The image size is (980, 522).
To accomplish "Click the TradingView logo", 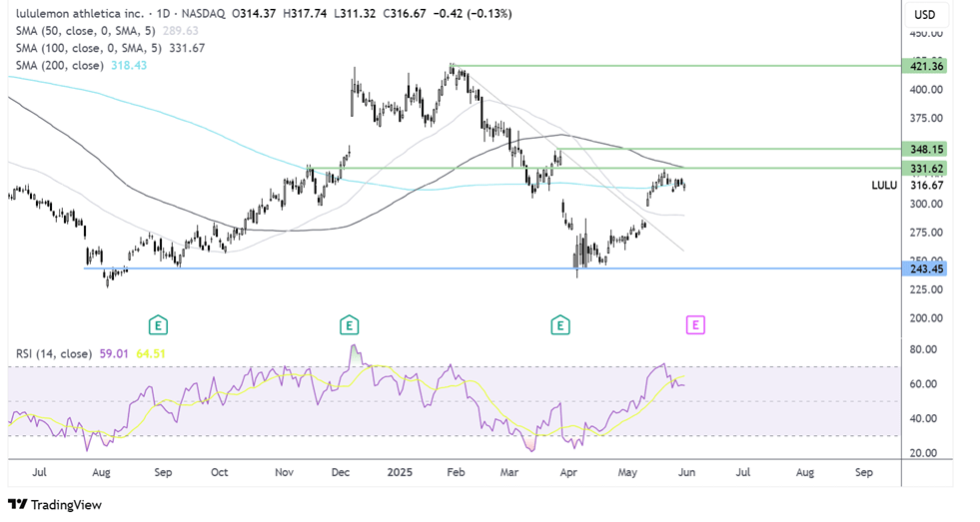I will pos(55,504).
